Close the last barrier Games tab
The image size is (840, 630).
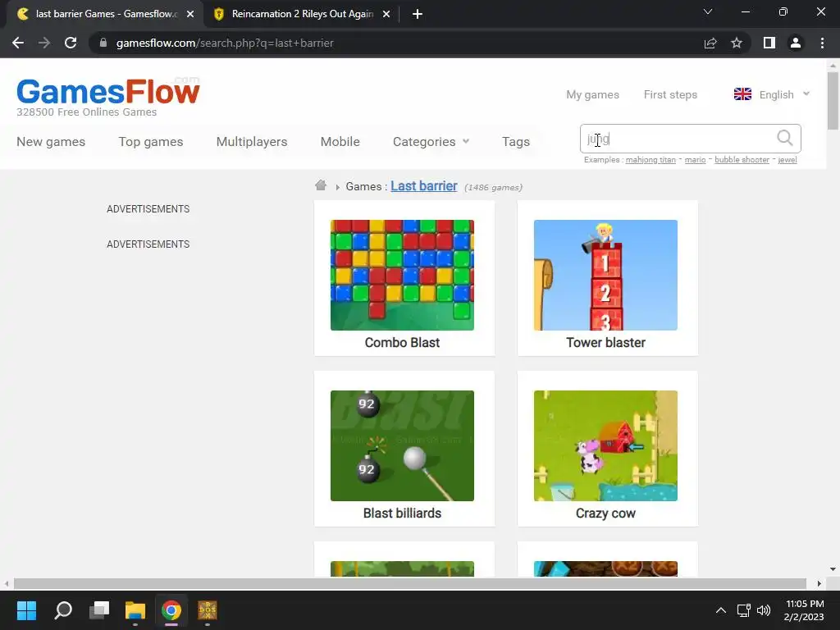(x=190, y=14)
